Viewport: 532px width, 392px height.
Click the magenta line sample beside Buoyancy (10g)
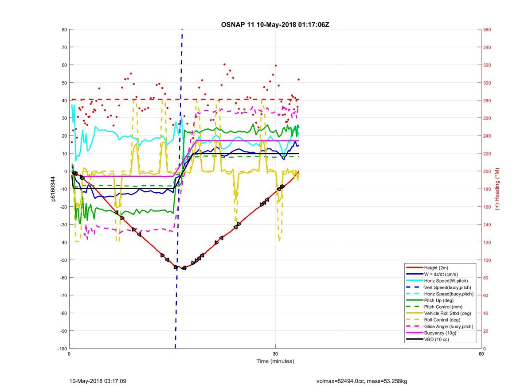tap(415, 333)
